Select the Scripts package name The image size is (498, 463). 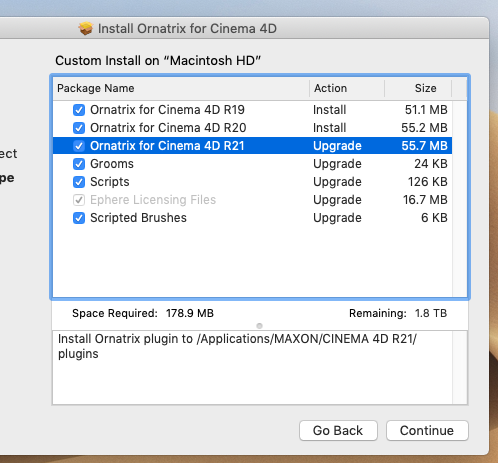click(110, 182)
